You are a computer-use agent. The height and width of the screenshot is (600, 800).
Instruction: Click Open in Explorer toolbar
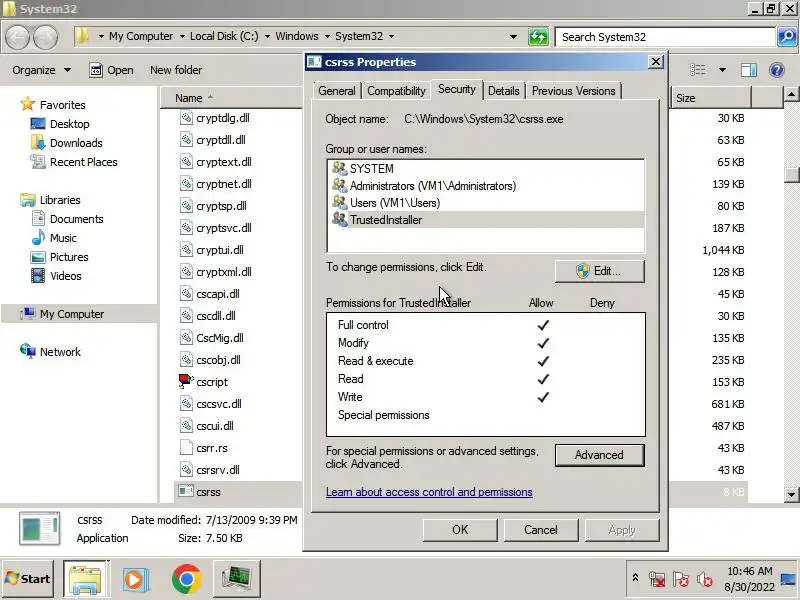(x=111, y=70)
